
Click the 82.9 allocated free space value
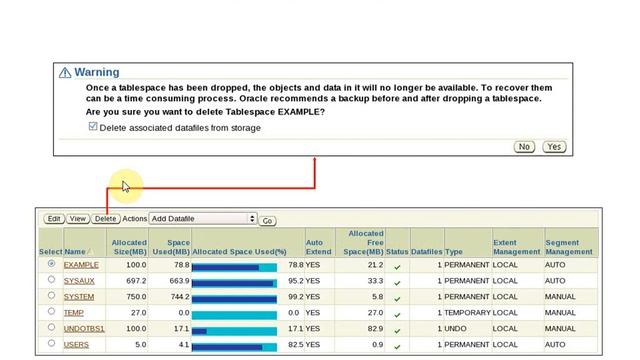pos(375,329)
